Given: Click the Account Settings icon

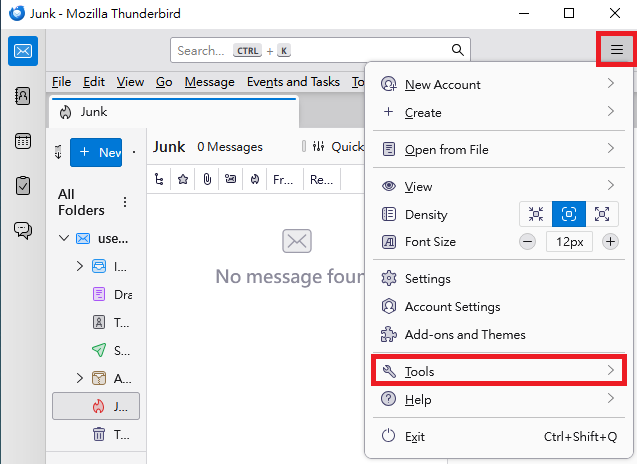Looking at the screenshot, I should pyautogui.click(x=389, y=306).
